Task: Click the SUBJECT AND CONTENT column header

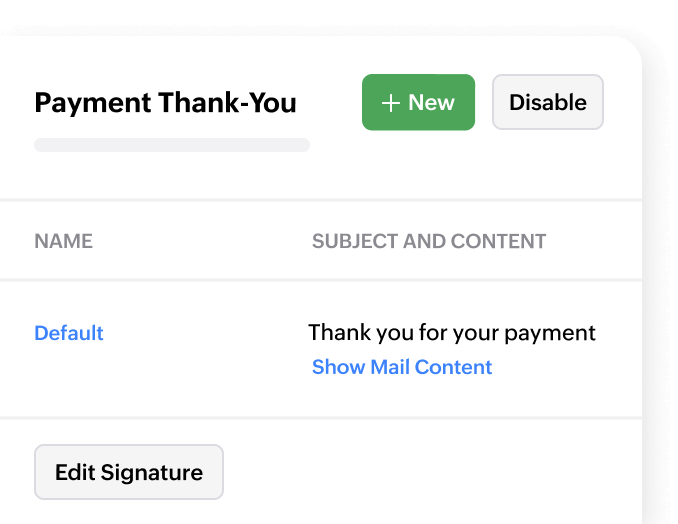Action: coord(429,241)
